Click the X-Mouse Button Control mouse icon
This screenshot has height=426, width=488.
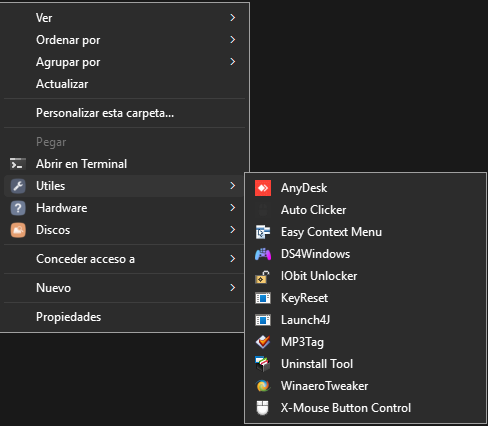[x=263, y=408]
